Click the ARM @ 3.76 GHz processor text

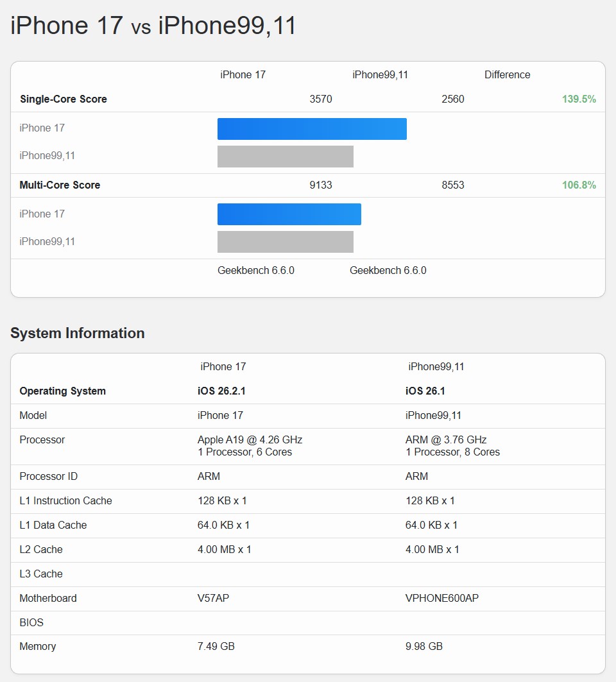point(446,440)
